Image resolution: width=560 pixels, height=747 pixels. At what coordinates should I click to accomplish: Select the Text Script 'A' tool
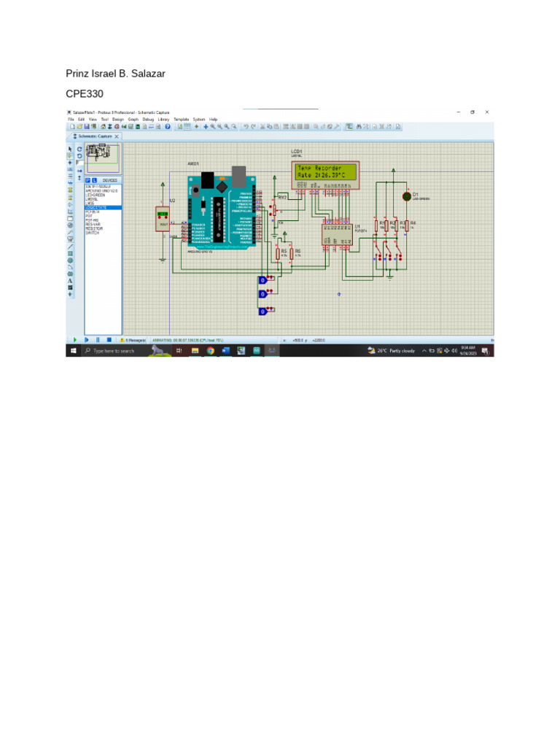click(x=70, y=280)
